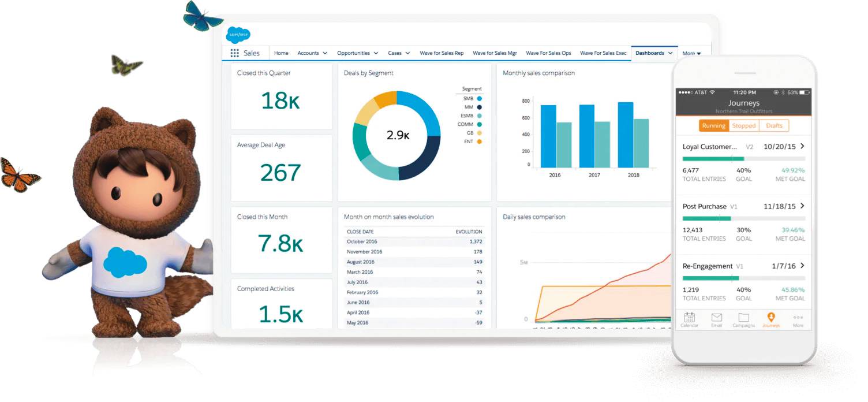The image size is (868, 402).
Task: Click the 12,413 total entries value
Action: [693, 230]
